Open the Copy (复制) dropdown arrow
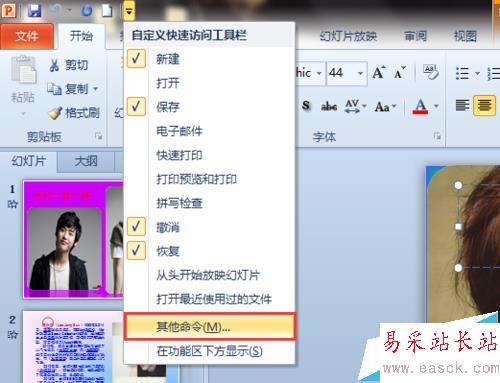The width and height of the screenshot is (500, 383). point(95,89)
